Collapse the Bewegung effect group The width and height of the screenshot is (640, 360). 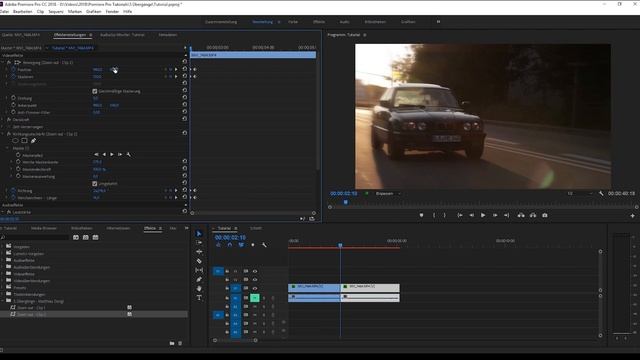pos(3,62)
